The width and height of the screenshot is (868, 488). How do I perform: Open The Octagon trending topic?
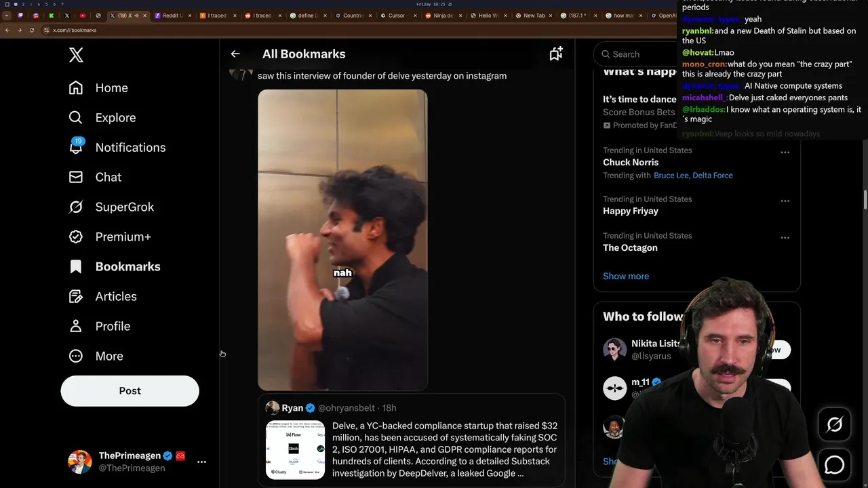[x=630, y=247]
